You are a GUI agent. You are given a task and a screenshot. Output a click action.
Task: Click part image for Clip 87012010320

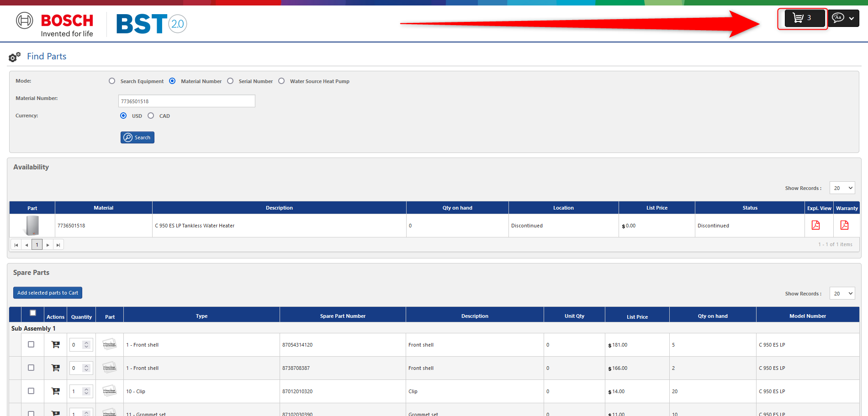tap(110, 391)
